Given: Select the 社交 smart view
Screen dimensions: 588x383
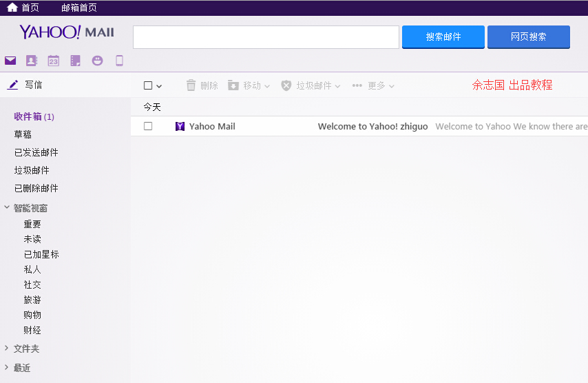Looking at the screenshot, I should click(32, 284).
